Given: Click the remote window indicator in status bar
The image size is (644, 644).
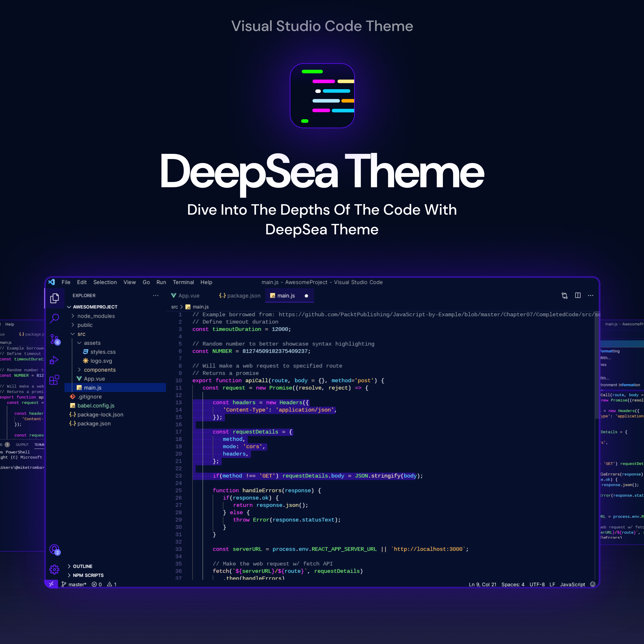Looking at the screenshot, I should tap(51, 584).
